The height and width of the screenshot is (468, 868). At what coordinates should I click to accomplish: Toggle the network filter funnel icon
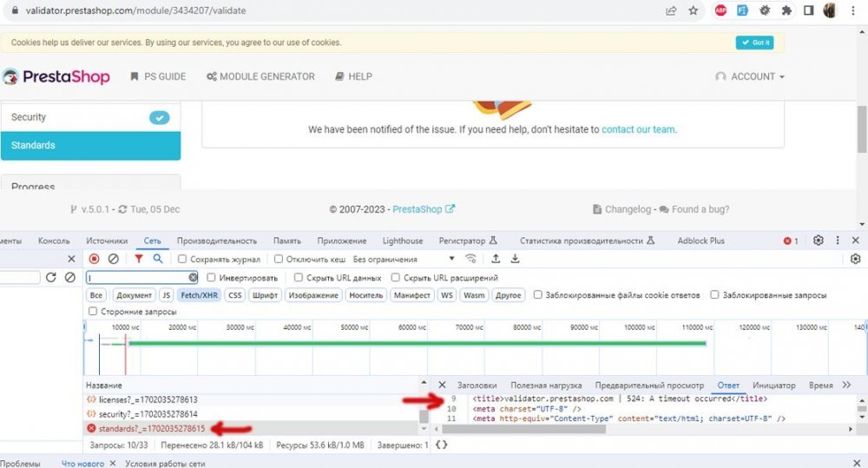[x=138, y=259]
